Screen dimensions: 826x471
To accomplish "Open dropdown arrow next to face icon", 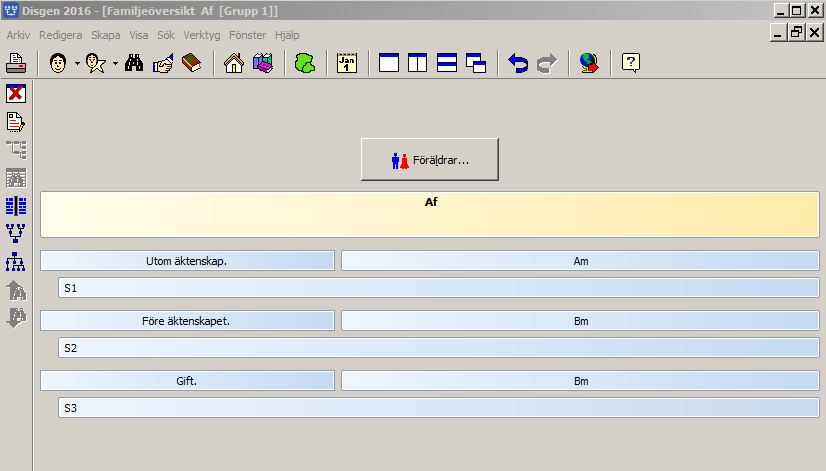I will (x=77, y=64).
